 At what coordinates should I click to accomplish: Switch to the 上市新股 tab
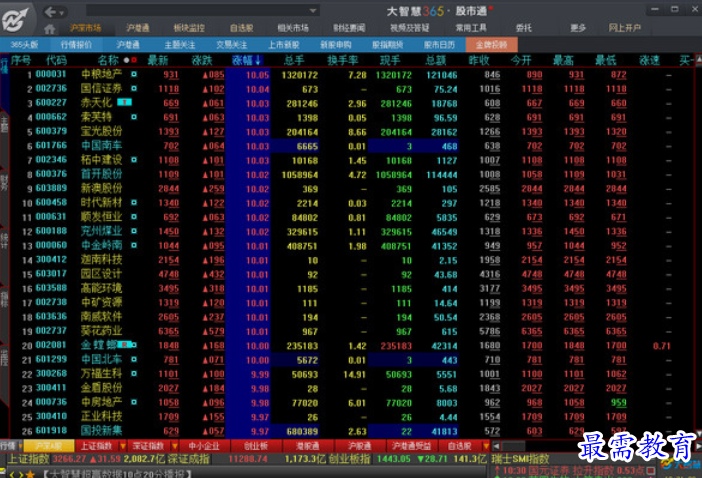tap(283, 45)
